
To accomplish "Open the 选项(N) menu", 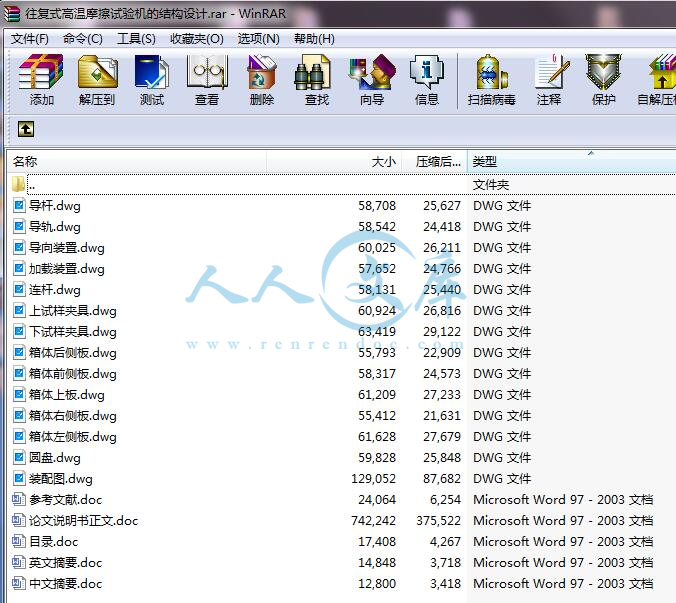I will tap(259, 39).
